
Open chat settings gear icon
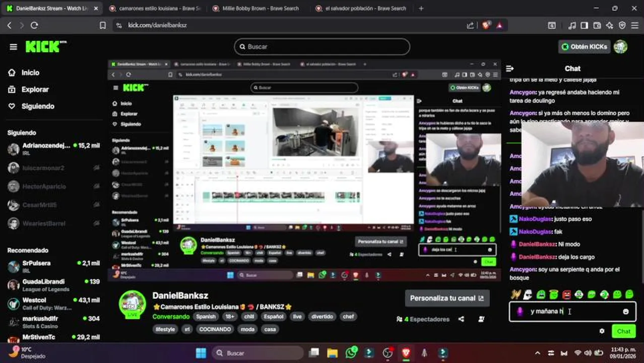[602, 331]
